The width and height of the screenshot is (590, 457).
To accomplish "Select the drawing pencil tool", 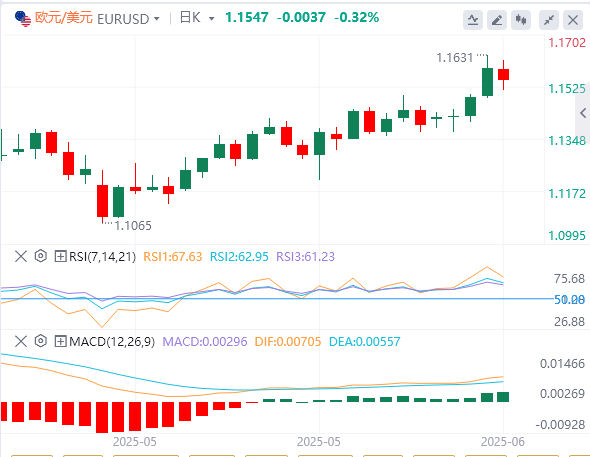I will point(497,20).
